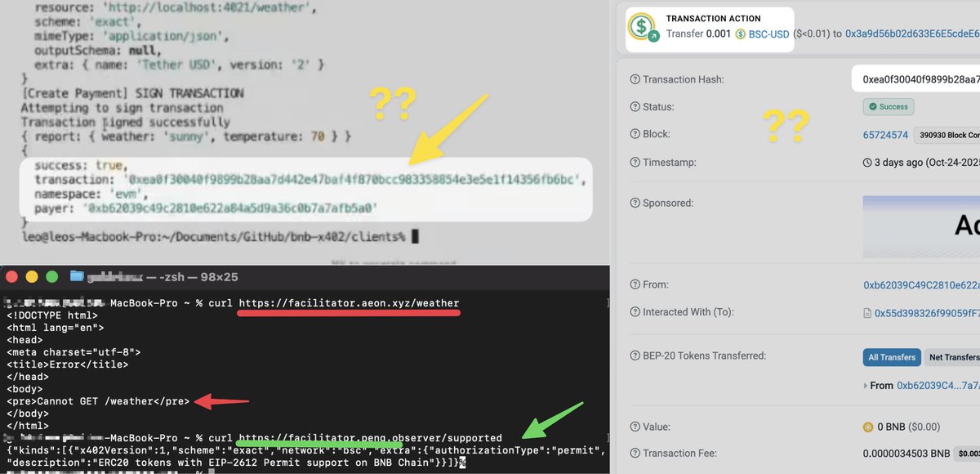Click the folder icon in terminal title bar
Image resolution: width=980 pixels, height=474 pixels.
(77, 276)
